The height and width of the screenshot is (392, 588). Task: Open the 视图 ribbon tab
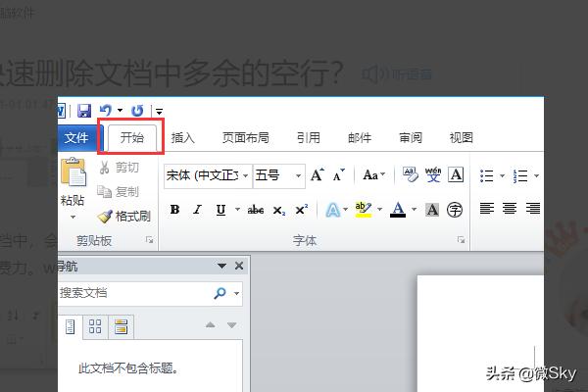[461, 137]
